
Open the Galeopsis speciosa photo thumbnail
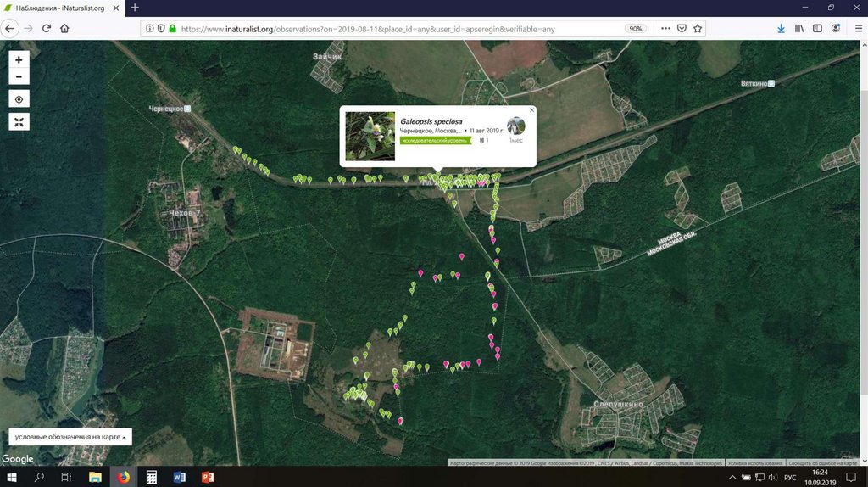point(370,137)
